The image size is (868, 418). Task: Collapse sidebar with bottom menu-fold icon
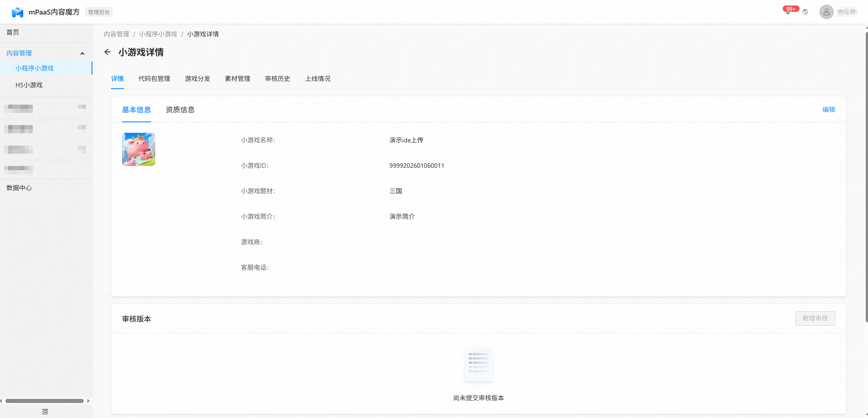pyautogui.click(x=45, y=412)
